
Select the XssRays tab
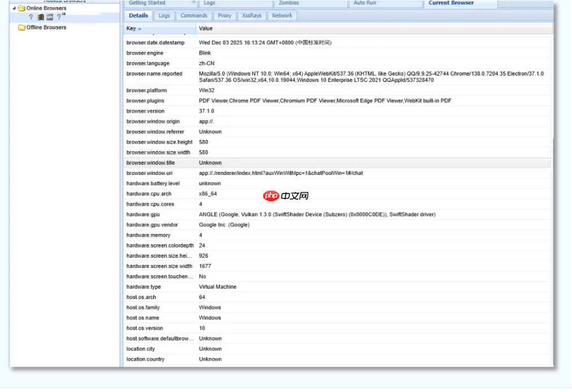tap(252, 16)
